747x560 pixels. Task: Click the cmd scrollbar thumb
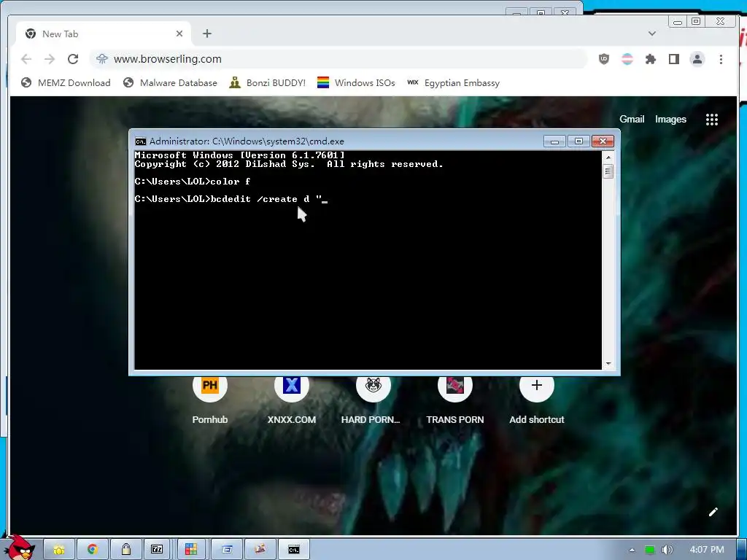point(608,171)
